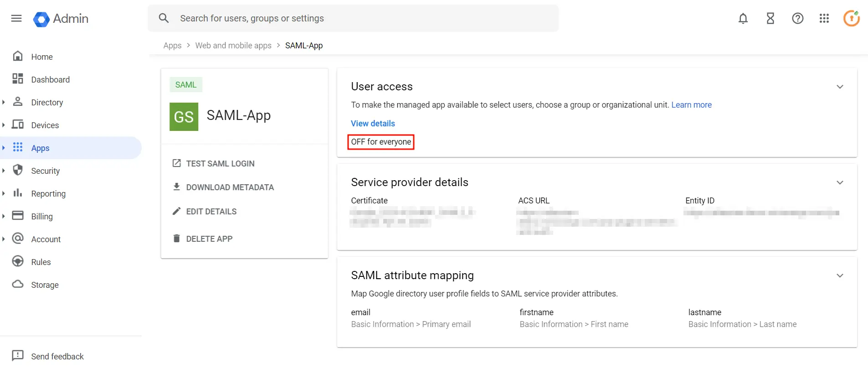868x369 pixels.
Task: Open the Learn more link
Action: pos(691,105)
